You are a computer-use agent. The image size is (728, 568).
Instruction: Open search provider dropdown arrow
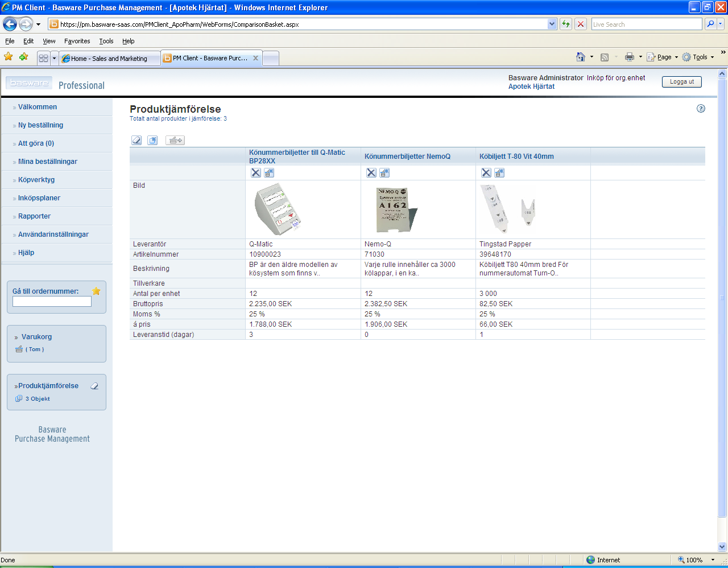pyautogui.click(x=721, y=24)
